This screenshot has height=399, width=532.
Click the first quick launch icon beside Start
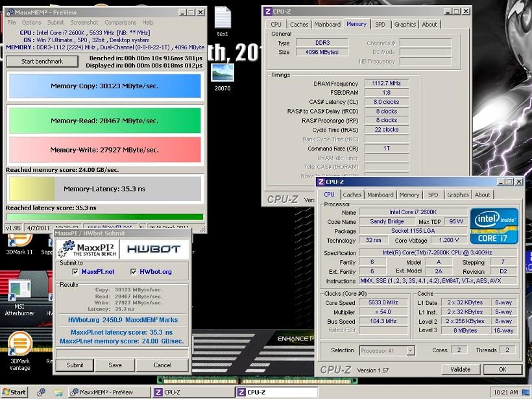pos(42,393)
